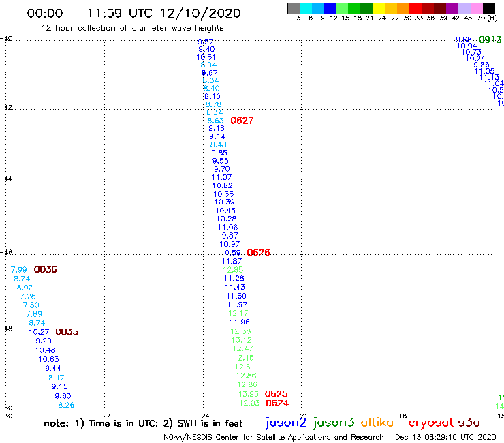Click the 8.94 wave height reading

(208, 65)
